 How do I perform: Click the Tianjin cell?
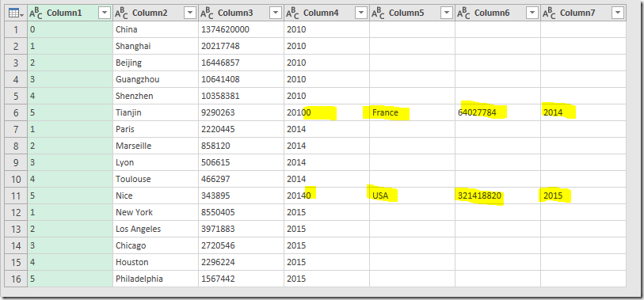coord(156,112)
